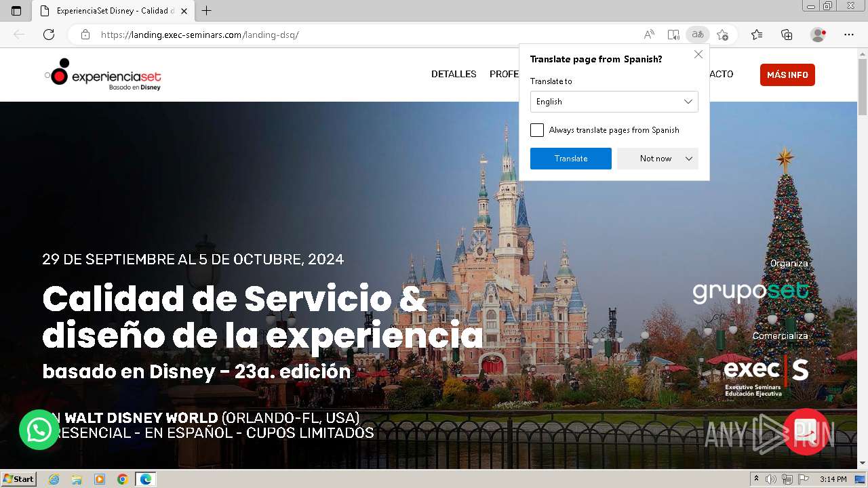Click the network tray icon
This screenshot has width=868, height=488.
coord(786,479)
